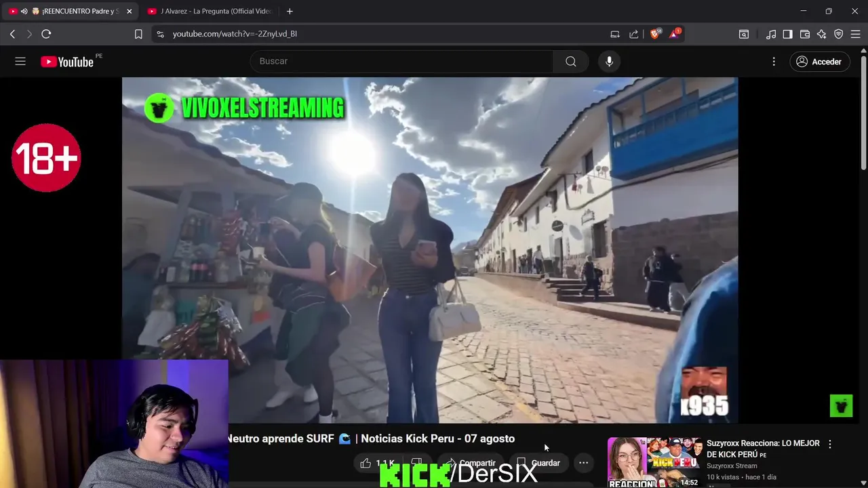The image size is (868, 488).
Task: Reload the current YouTube page
Action: tap(46, 34)
